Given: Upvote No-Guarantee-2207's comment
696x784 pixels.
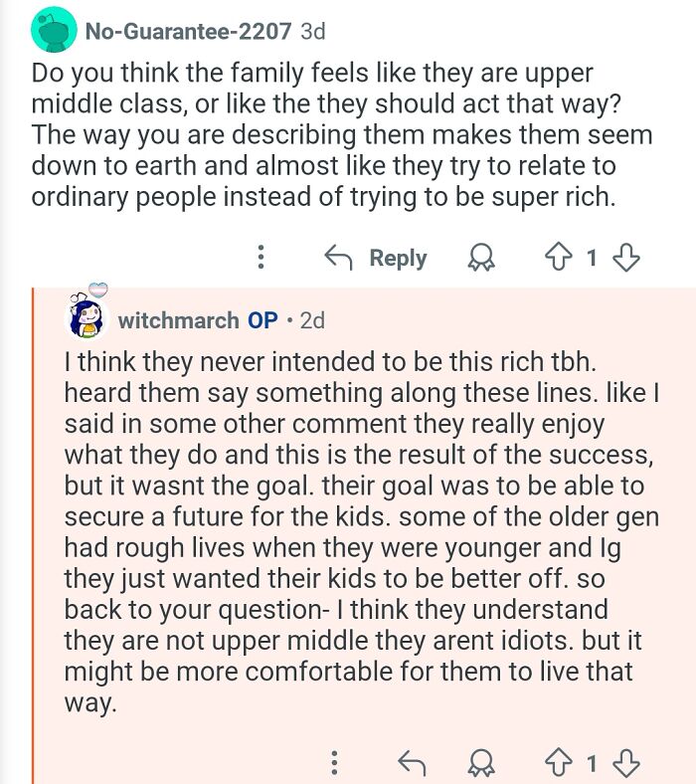Looking at the screenshot, I should pos(558,259).
